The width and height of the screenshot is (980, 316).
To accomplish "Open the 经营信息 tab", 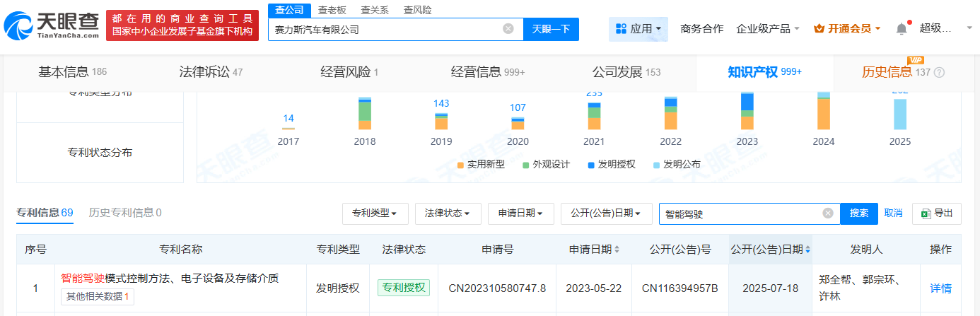I will pos(488,72).
